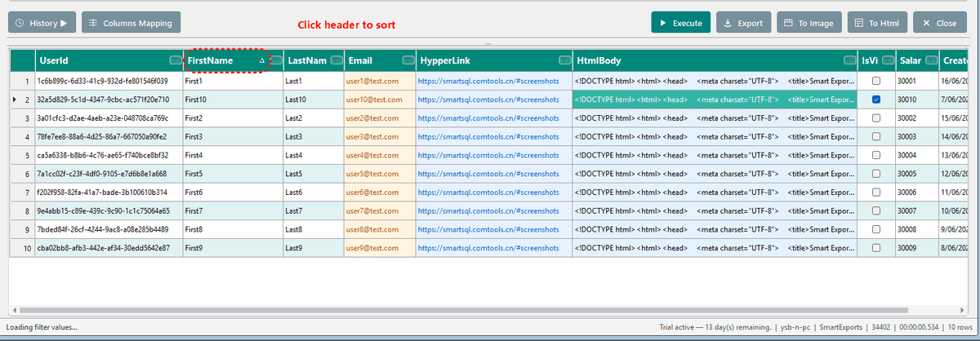Check IsVi box for First2 row
The width and height of the screenshot is (980, 341).
876,118
